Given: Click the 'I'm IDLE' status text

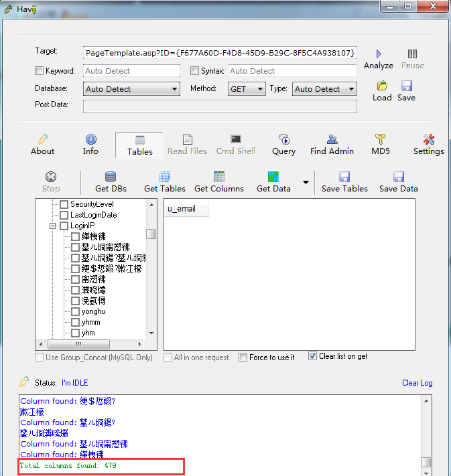Looking at the screenshot, I should pos(75,383).
